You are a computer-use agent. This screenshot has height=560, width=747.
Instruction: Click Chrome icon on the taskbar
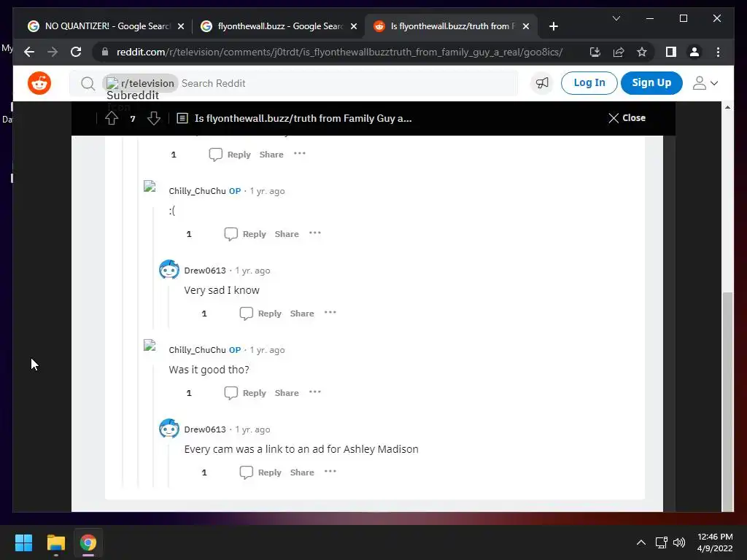click(88, 542)
